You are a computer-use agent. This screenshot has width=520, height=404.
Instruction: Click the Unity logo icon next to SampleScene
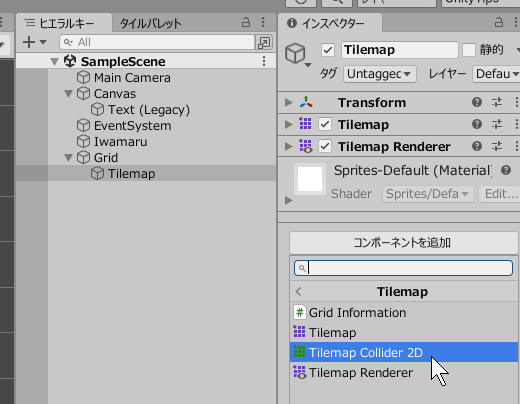tap(70, 61)
